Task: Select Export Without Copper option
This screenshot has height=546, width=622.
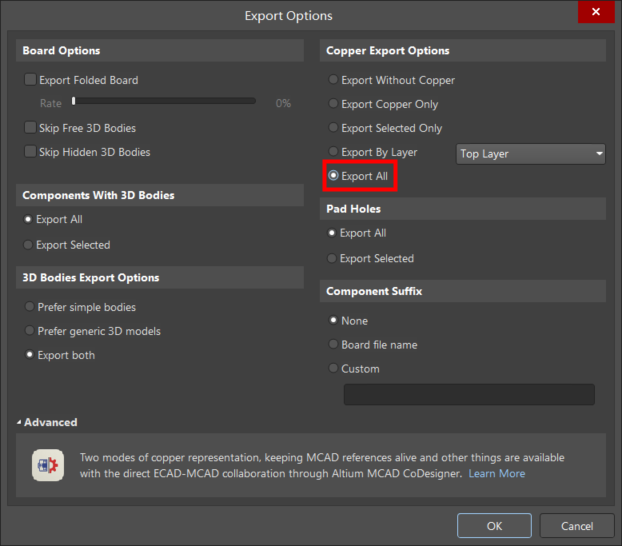Action: tap(333, 80)
